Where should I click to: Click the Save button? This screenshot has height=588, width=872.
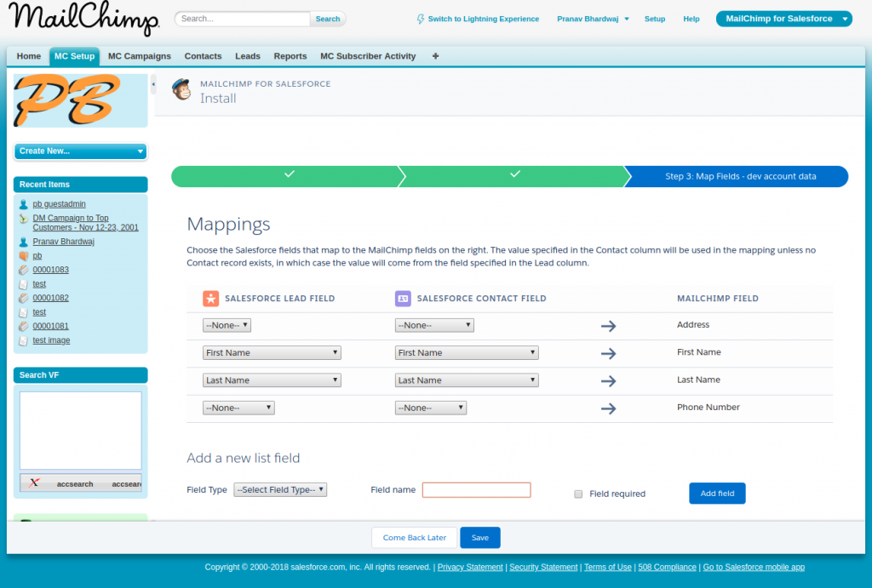(x=480, y=538)
